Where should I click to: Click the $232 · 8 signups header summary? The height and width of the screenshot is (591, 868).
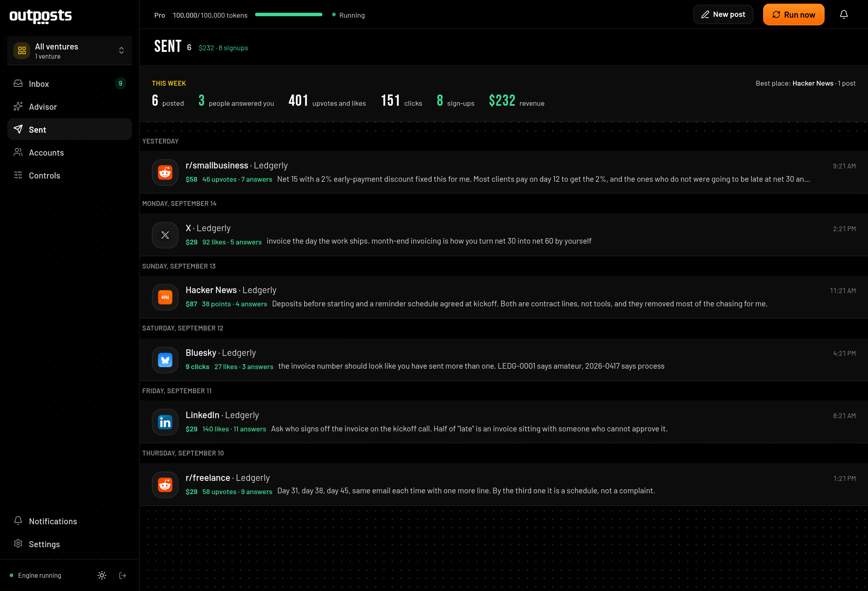[x=223, y=48]
